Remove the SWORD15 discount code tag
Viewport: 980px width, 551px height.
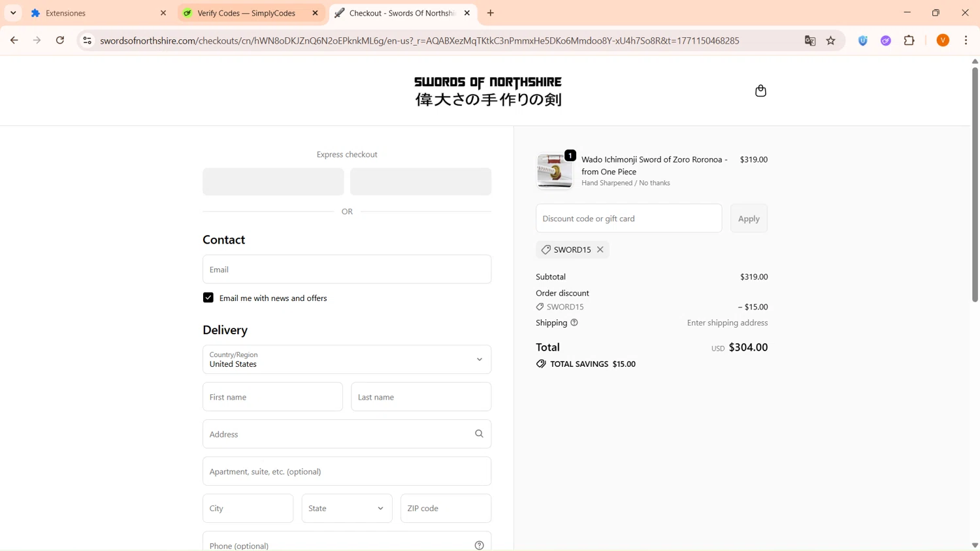[x=600, y=249]
